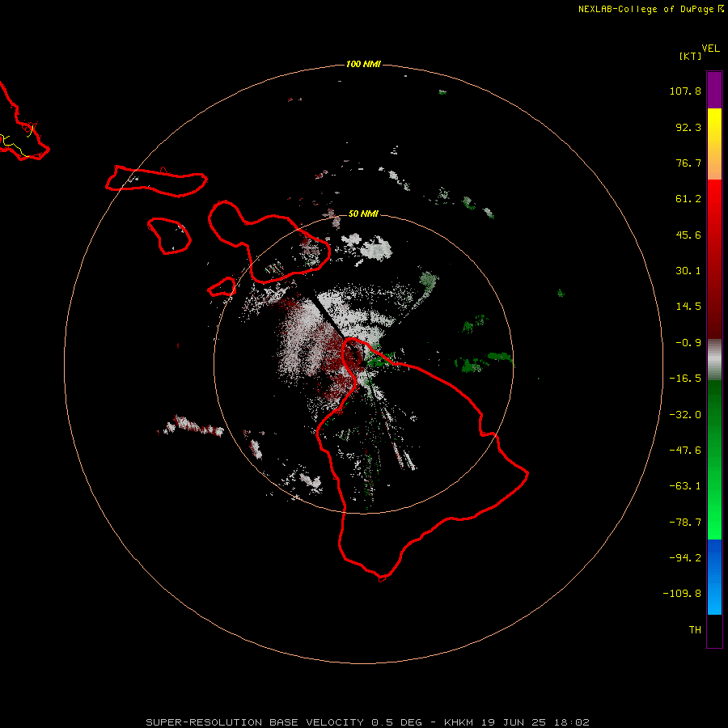Select the 107.8 legend value
The height and width of the screenshot is (728, 728).
[x=685, y=91]
